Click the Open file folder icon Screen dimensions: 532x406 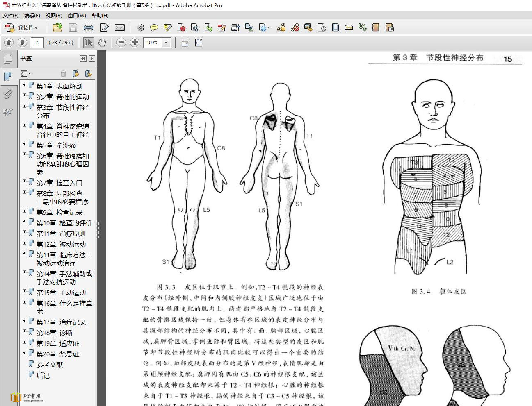pyautogui.click(x=57, y=28)
